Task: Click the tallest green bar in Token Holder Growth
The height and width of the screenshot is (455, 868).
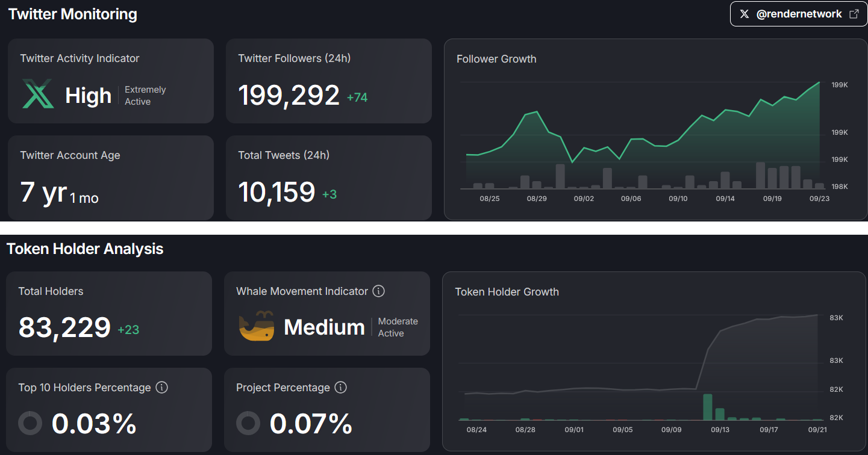Action: coord(708,407)
